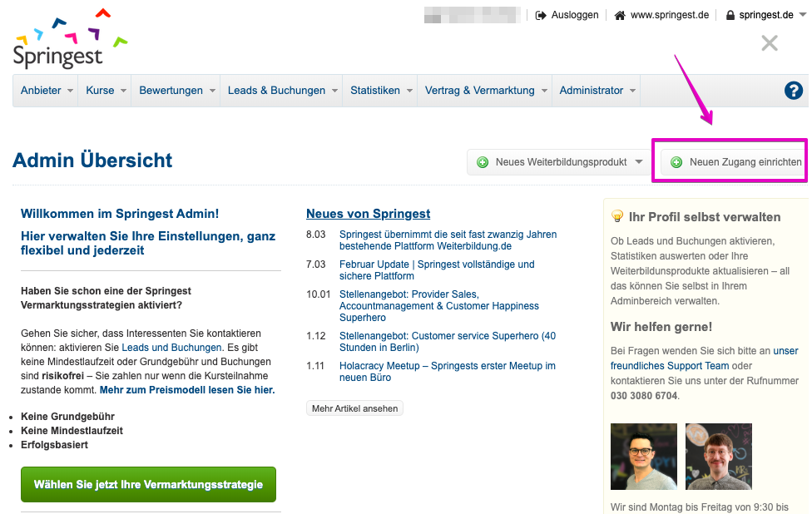Click the Springest logo

coord(71,39)
